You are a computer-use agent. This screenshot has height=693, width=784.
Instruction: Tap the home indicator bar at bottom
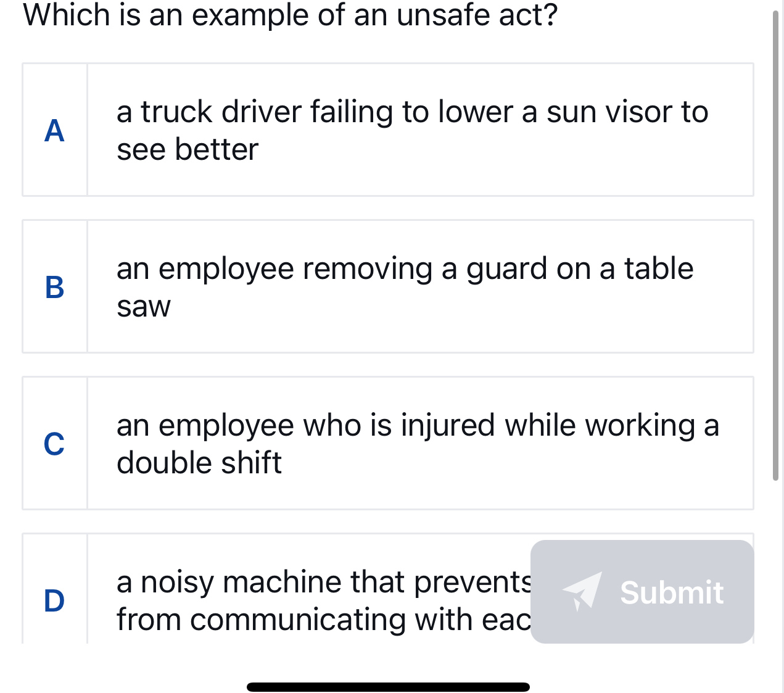pos(389,686)
